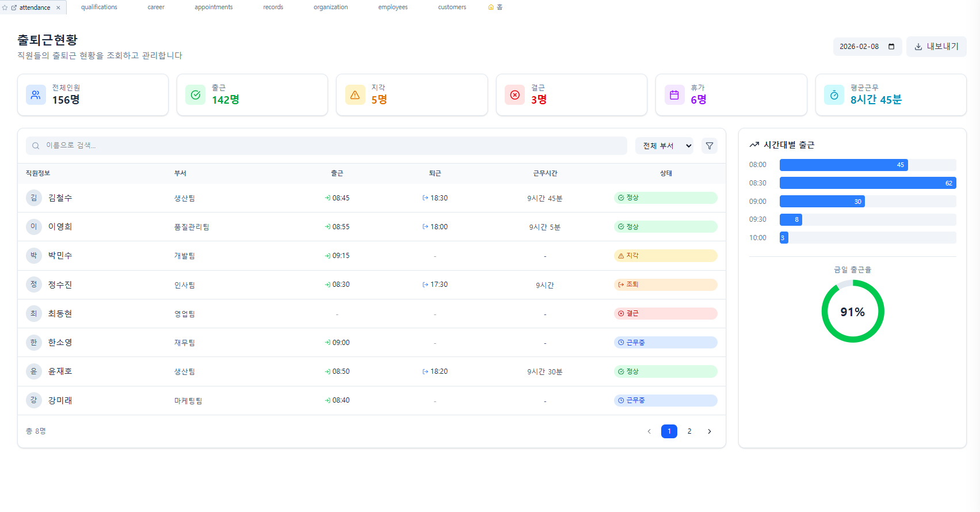Go to next page with right chevron
Screen dimensions: 980x512
click(x=709, y=431)
